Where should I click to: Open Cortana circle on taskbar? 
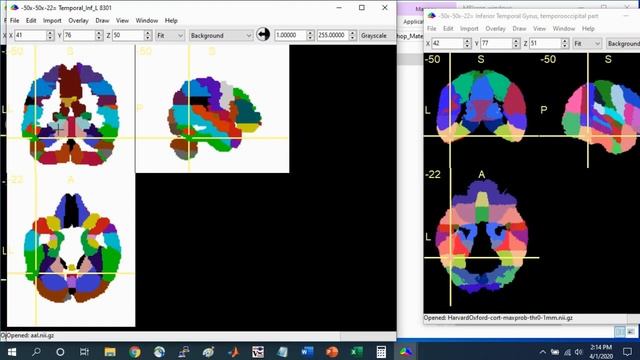(x=60, y=351)
